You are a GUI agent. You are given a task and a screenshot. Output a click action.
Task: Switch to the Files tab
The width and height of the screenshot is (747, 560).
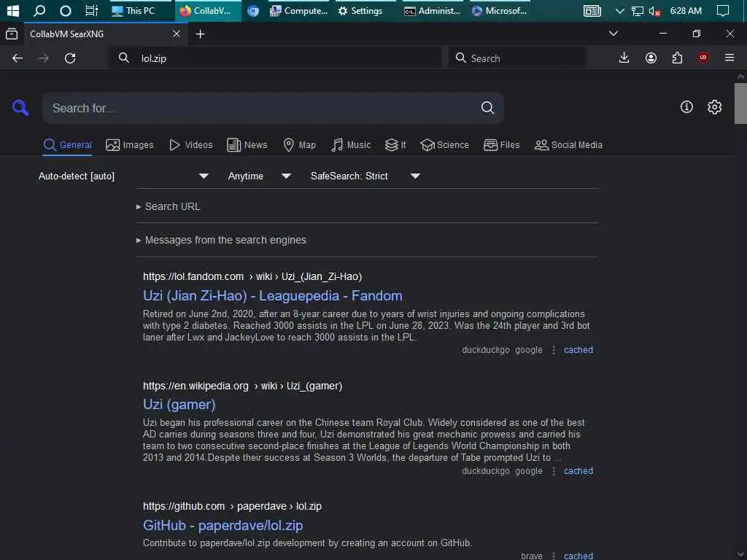[502, 145]
